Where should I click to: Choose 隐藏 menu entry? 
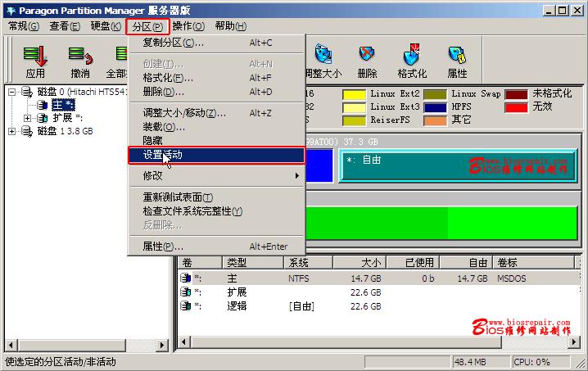(217, 141)
